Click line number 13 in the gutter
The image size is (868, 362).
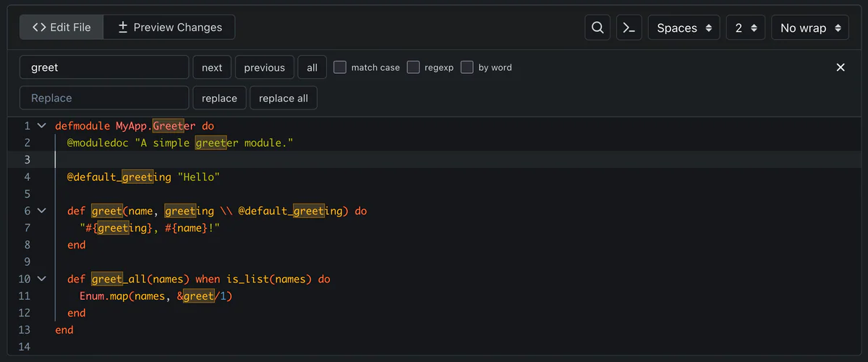pos(25,329)
